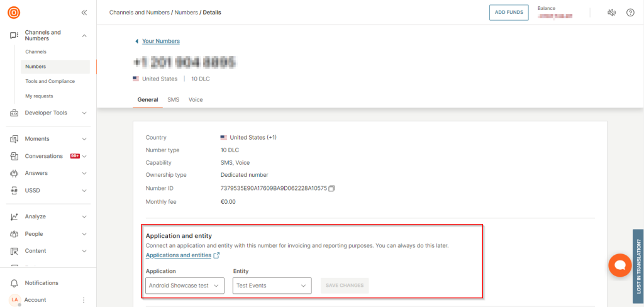
Task: Copy the Number ID using copy icon
Action: coord(332,188)
